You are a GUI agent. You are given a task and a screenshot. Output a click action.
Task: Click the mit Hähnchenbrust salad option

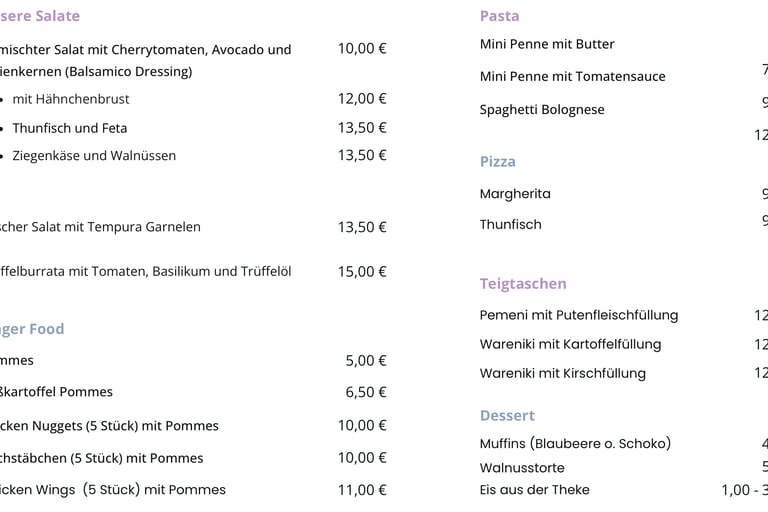[71, 99]
